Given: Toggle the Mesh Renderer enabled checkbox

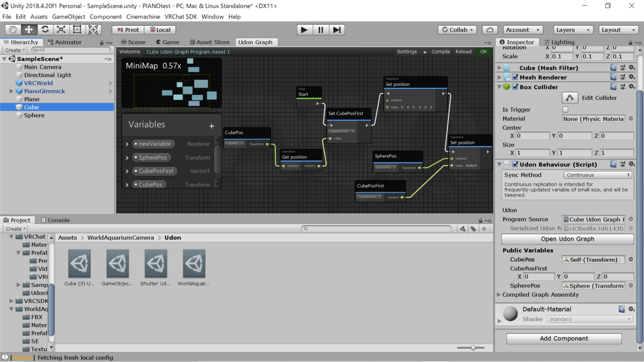Looking at the screenshot, I should [x=515, y=77].
